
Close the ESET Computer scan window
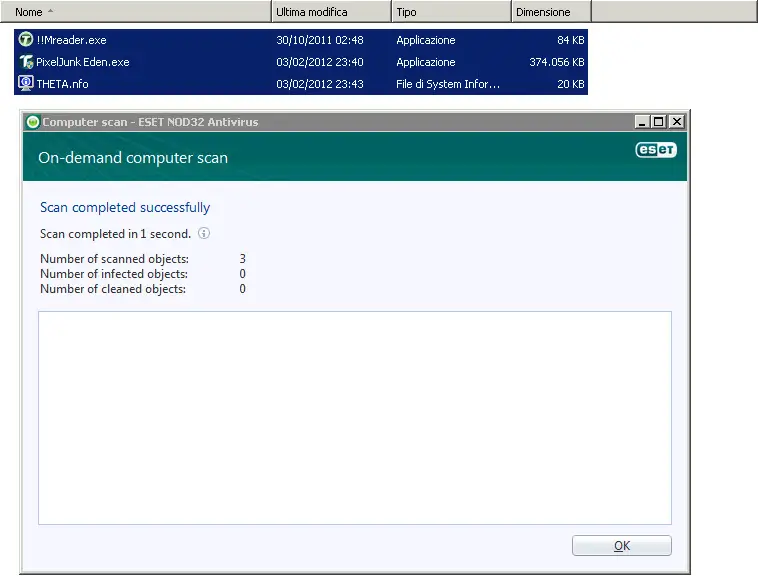(x=676, y=122)
